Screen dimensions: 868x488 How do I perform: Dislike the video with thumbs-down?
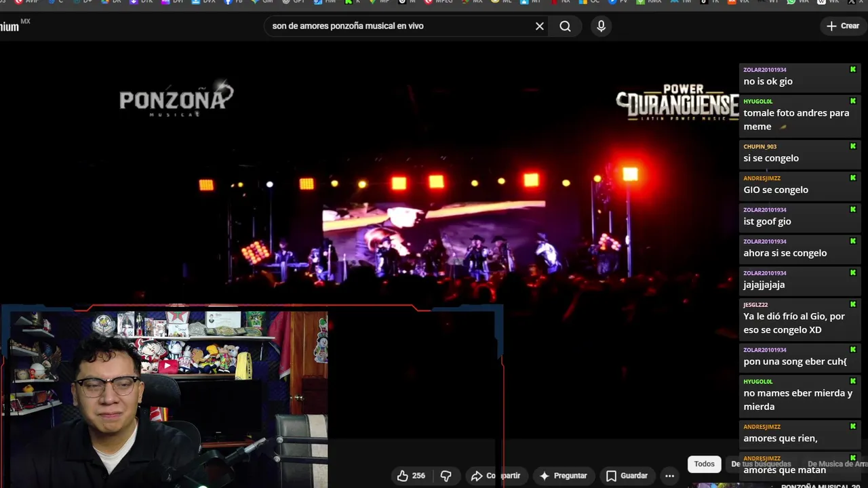(x=446, y=476)
